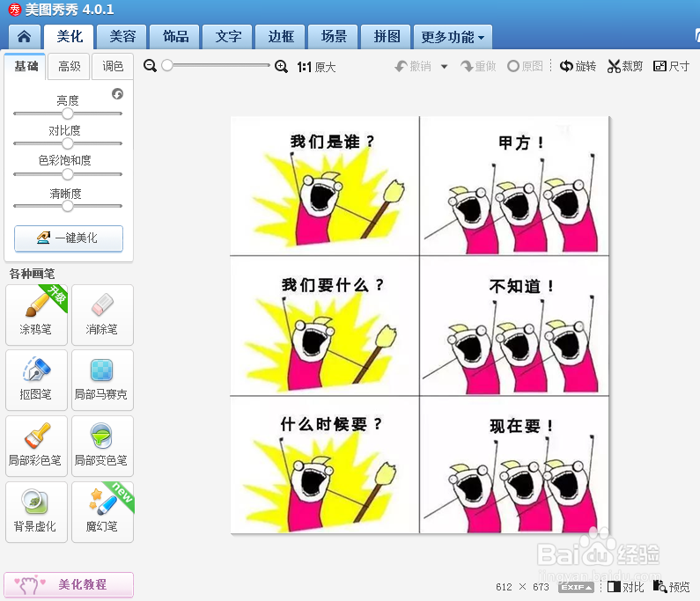Click the 裁剪 crop tool
This screenshot has height=601, width=700.
point(625,67)
